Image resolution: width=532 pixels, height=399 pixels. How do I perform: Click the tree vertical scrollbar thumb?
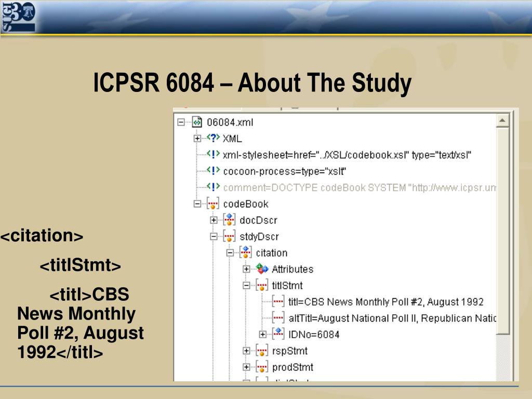502,231
